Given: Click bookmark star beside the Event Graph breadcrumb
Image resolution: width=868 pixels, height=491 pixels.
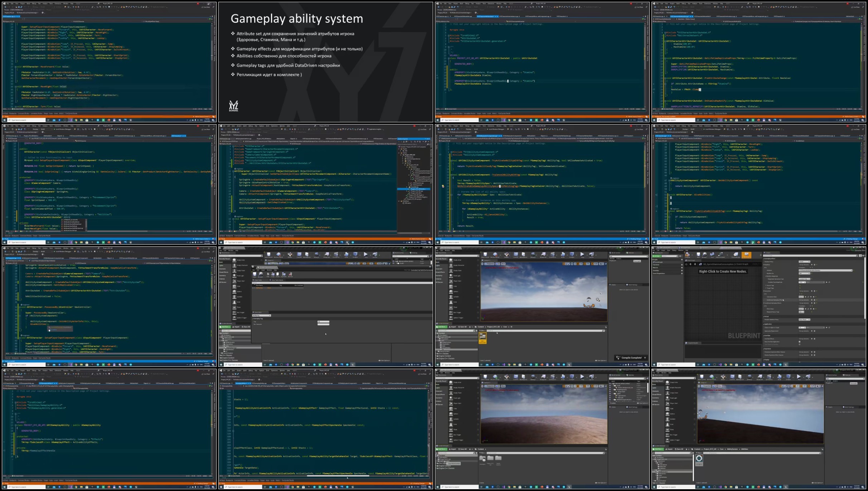Looking at the screenshot, I should point(686,264).
